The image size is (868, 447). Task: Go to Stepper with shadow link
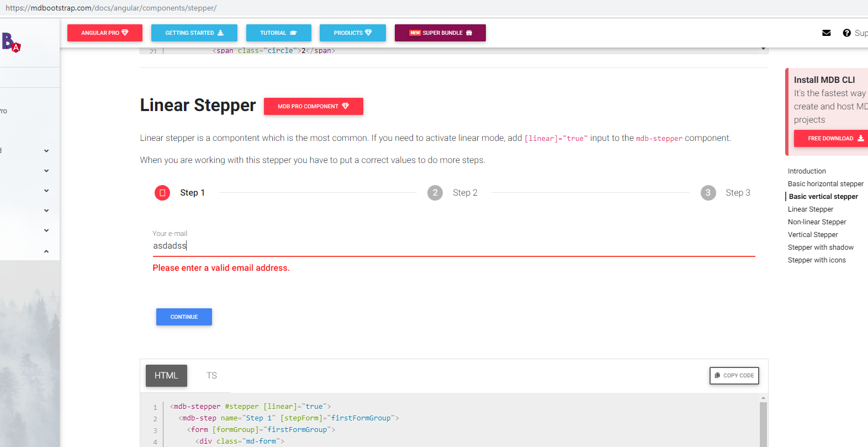pos(821,248)
